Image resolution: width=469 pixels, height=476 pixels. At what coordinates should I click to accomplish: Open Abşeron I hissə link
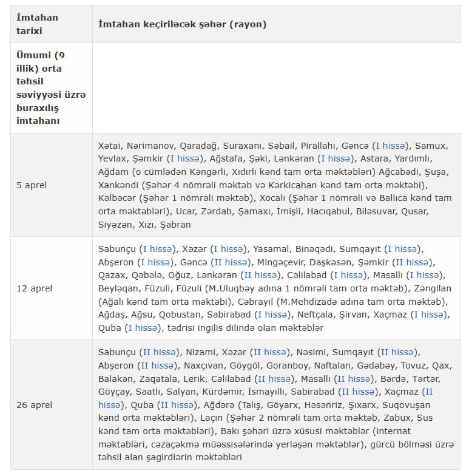click(x=156, y=262)
